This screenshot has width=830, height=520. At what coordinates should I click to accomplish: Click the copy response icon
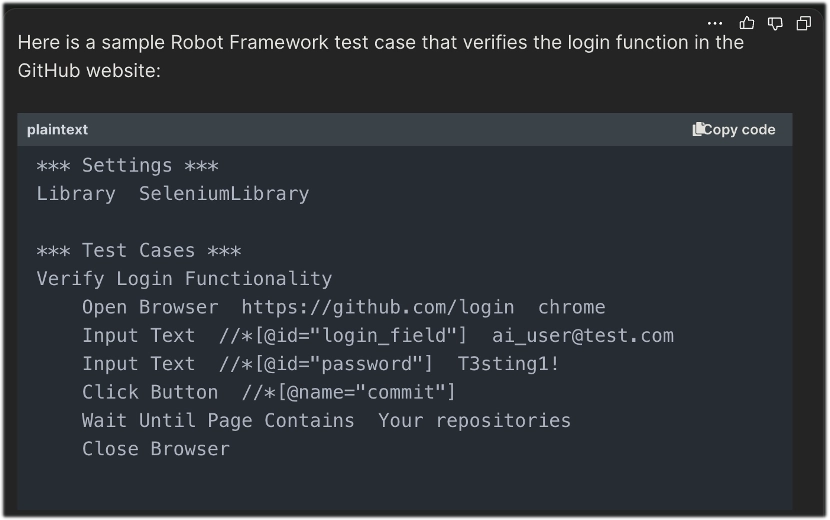804,23
